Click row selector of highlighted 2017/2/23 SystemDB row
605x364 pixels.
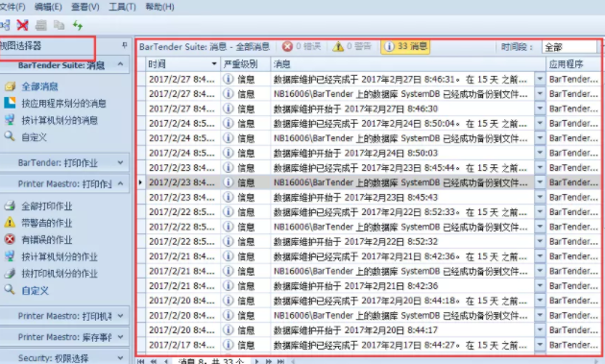(x=141, y=182)
